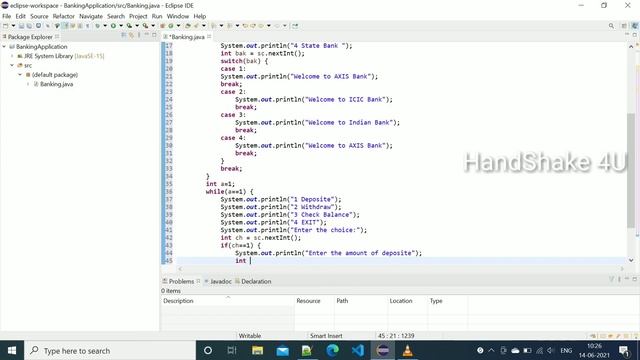The width and height of the screenshot is (640, 360).
Task: Open the External Tools dropdown arrow
Action: coord(153,26)
